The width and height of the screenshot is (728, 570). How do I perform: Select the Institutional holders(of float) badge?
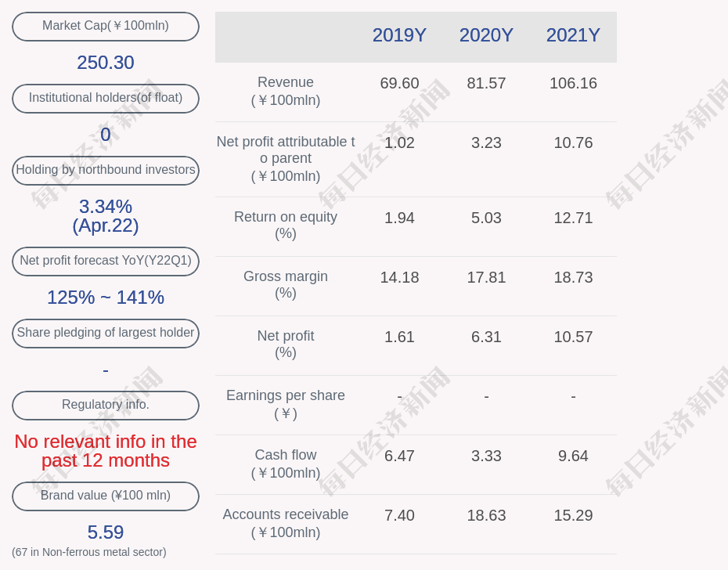click(105, 98)
